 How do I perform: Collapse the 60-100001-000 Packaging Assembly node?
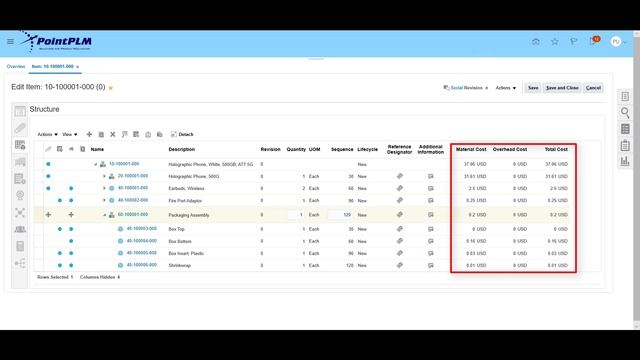[x=104, y=215]
